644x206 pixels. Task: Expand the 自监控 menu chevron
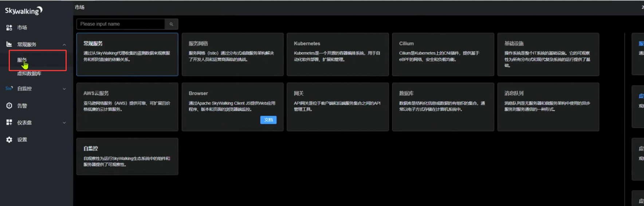(x=64, y=89)
